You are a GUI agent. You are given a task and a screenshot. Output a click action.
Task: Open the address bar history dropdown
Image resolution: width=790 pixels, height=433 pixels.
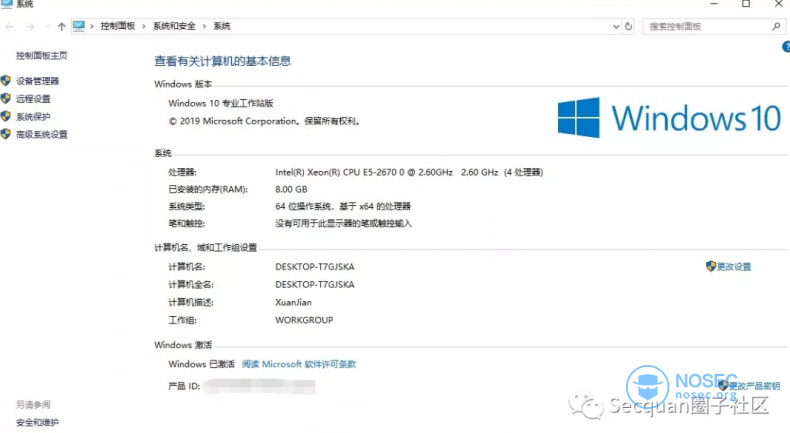pyautogui.click(x=616, y=27)
